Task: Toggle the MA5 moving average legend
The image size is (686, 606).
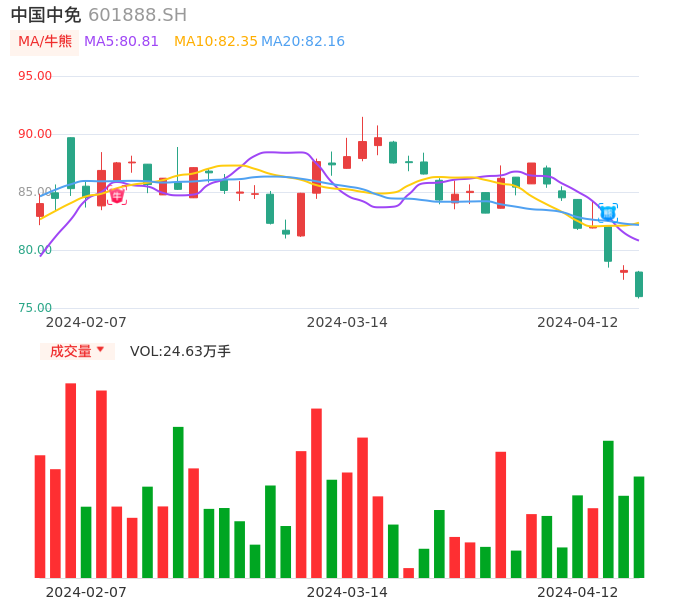Action: tap(121, 42)
